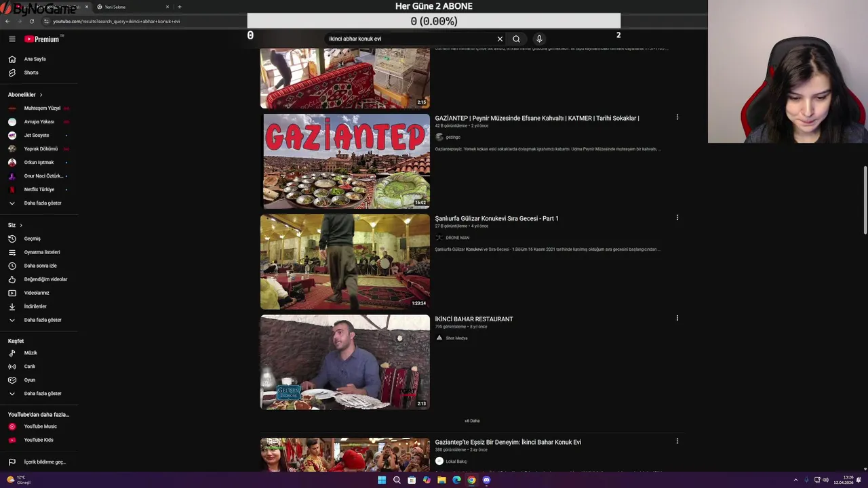Open more options for İKİNCİ BAHAR RESTAURANT video
The width and height of the screenshot is (868, 488).
click(x=677, y=318)
